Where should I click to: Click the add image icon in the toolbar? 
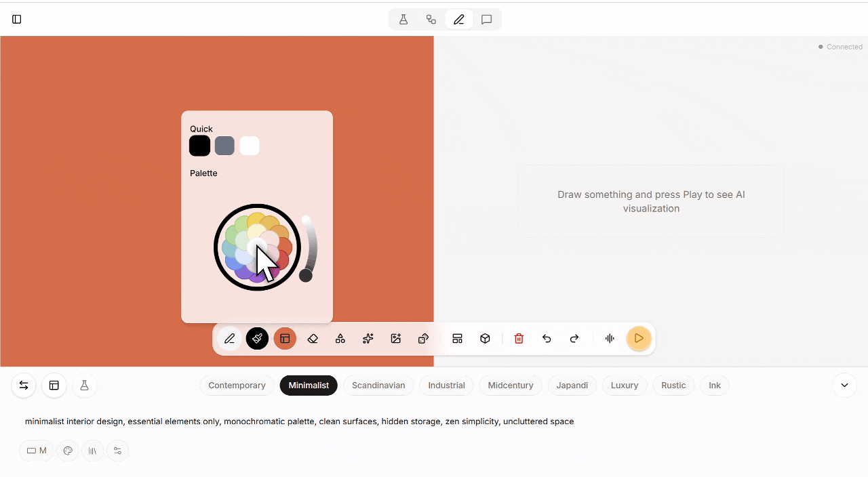(x=395, y=338)
